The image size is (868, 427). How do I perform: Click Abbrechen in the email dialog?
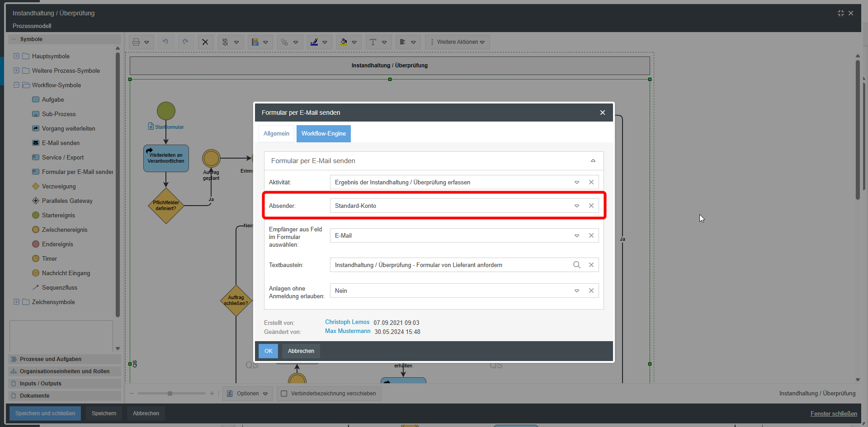coord(301,351)
